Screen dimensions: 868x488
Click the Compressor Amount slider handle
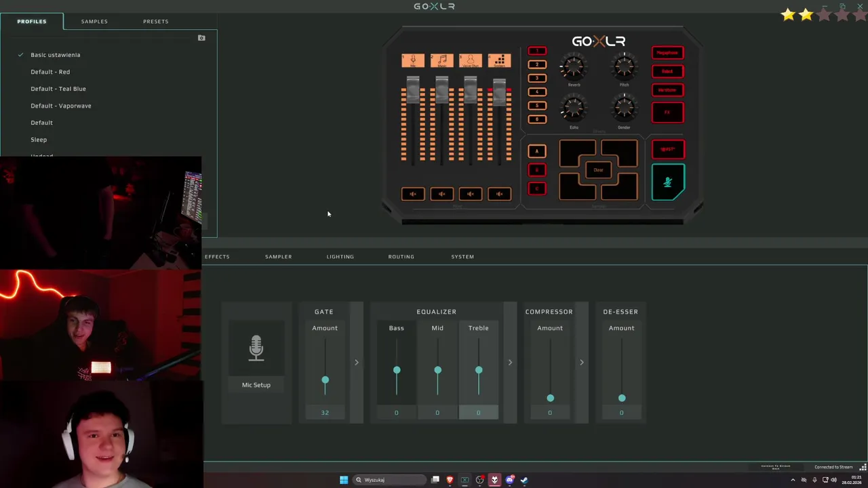[550, 398]
